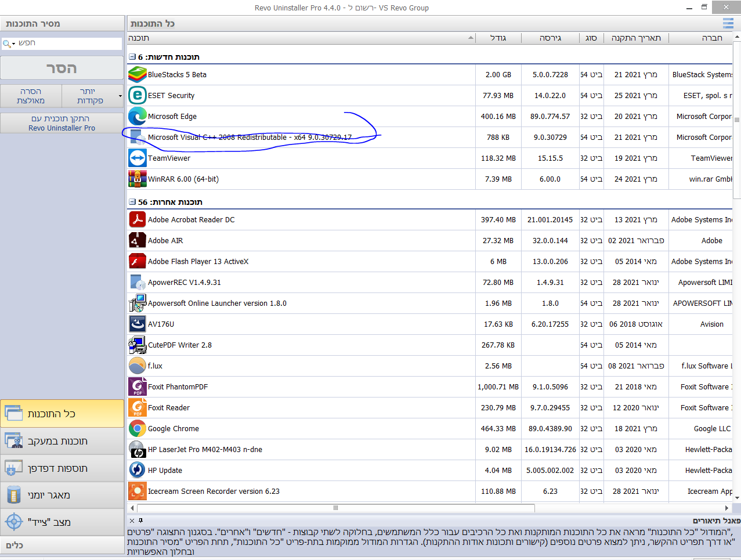741x560 pixels.
Task: Activate the מצב "צייד" mode
Action: click(x=62, y=522)
